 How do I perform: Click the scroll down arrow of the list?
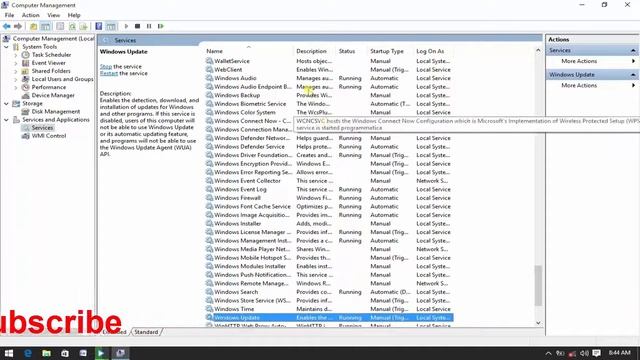[x=538, y=323]
